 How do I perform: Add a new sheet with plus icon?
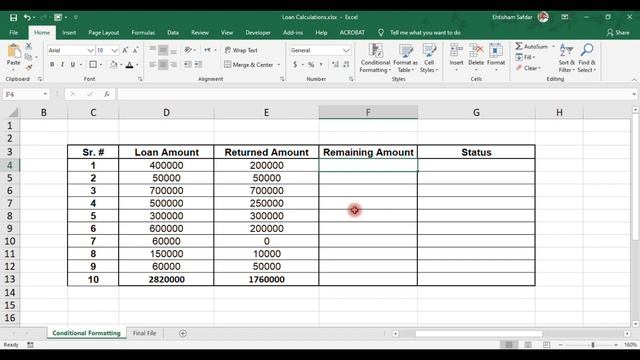(x=183, y=333)
